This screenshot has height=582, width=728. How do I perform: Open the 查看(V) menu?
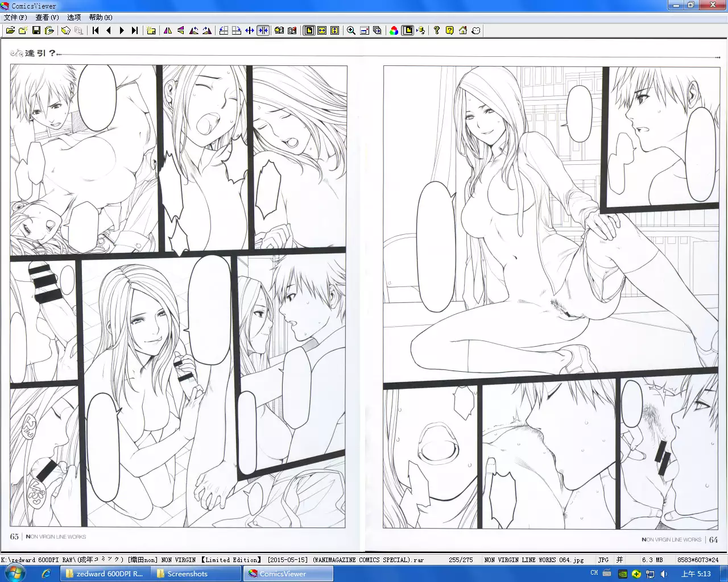(x=47, y=18)
